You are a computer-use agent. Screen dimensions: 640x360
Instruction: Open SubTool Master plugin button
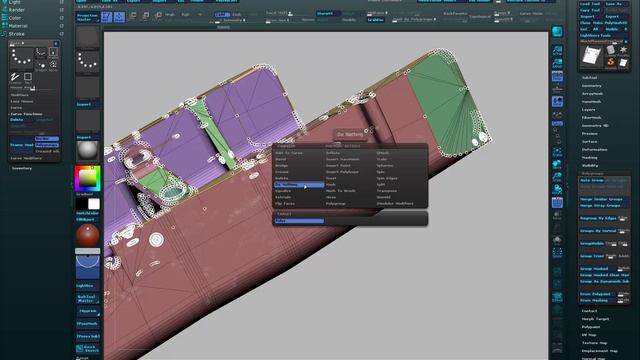87,299
